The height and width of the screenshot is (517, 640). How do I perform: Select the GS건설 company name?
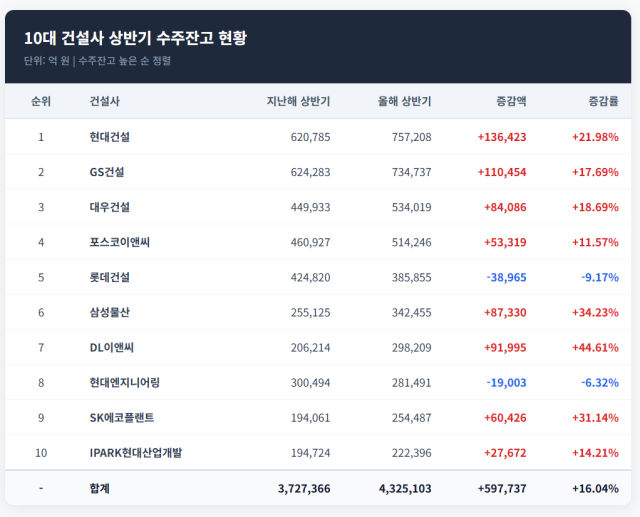point(107,172)
